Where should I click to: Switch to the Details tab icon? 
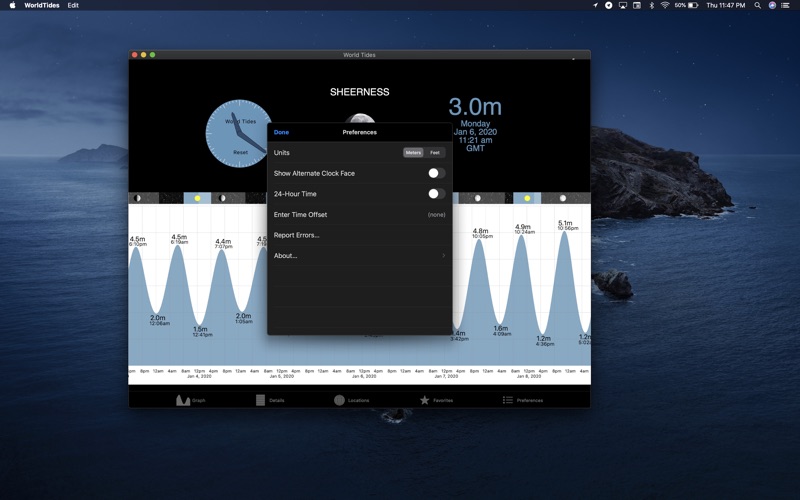point(260,400)
